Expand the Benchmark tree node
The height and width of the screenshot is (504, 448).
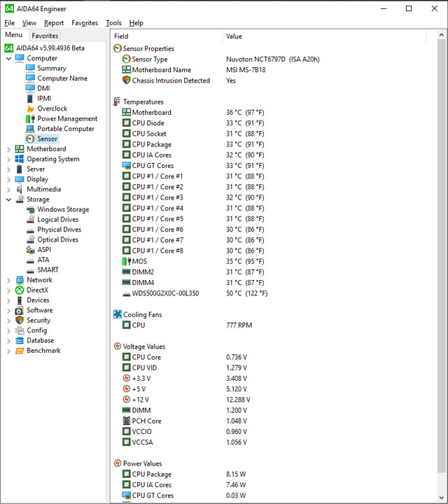point(8,351)
